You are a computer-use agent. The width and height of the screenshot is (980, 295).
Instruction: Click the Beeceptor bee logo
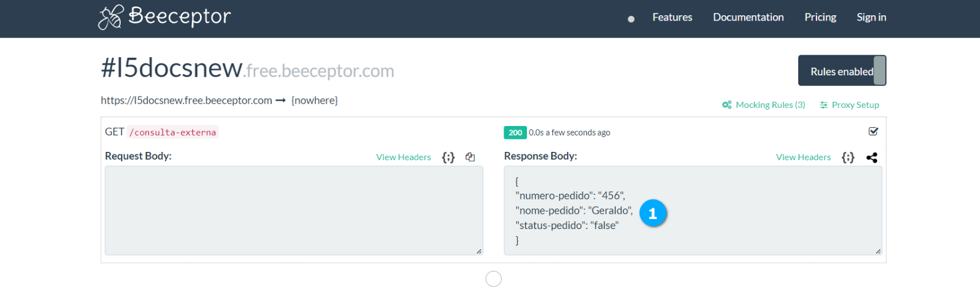[x=111, y=17]
